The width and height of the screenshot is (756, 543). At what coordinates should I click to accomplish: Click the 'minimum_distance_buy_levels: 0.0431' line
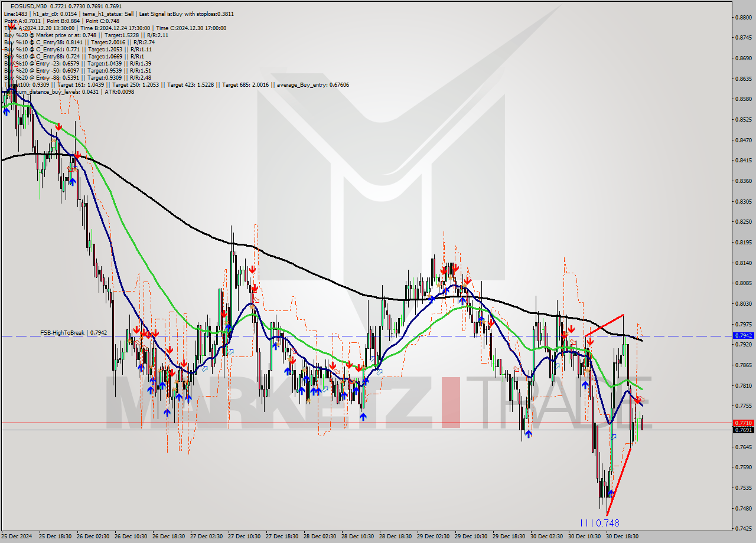point(69,91)
